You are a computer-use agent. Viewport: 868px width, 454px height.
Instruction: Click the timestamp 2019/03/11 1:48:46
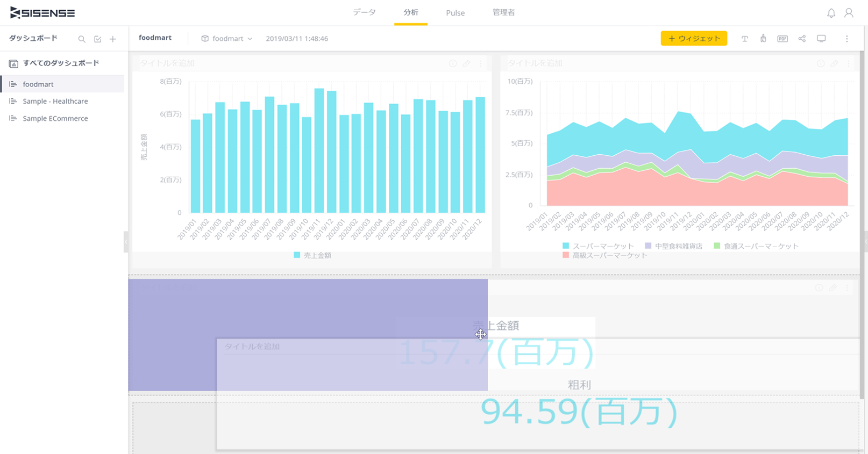[297, 39]
